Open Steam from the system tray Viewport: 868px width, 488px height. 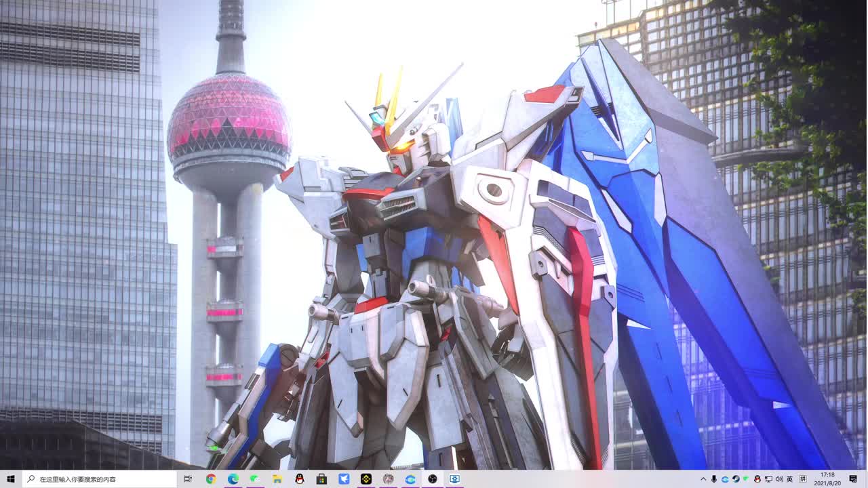click(x=736, y=479)
